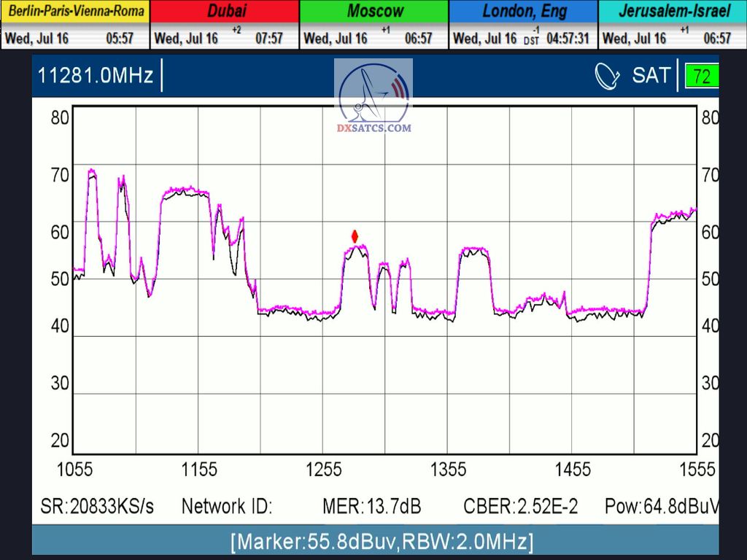The height and width of the screenshot is (560, 747).
Task: Click the Marker and RBW status bar
Action: [x=382, y=542]
